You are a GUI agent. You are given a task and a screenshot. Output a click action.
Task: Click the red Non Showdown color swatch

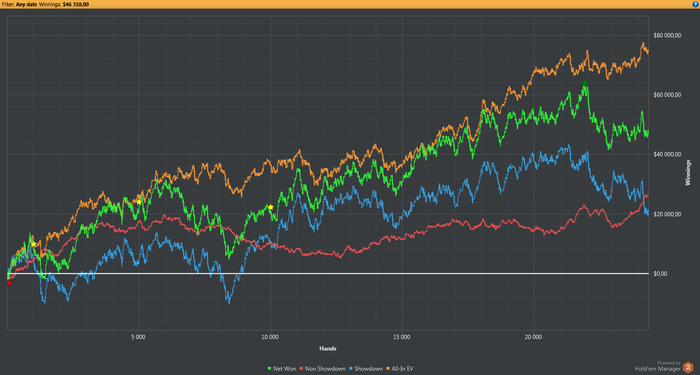[302, 369]
